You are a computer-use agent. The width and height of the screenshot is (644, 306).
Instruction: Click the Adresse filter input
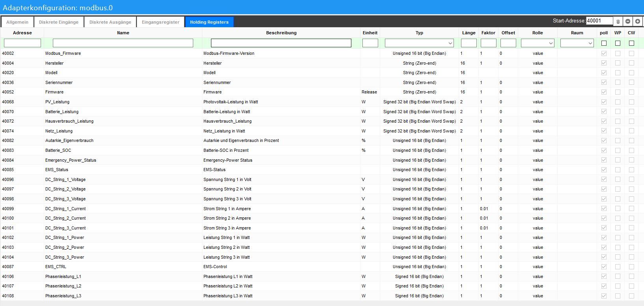coord(22,43)
